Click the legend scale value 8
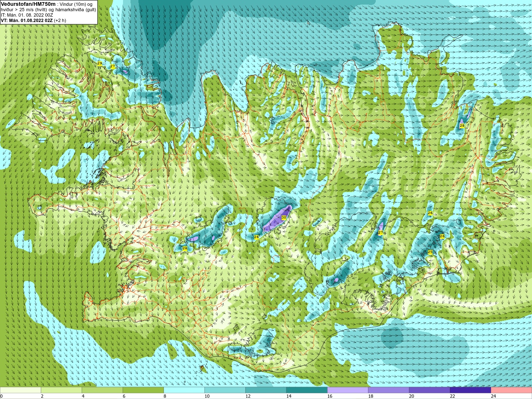This screenshot has width=532, height=399. coord(165,396)
